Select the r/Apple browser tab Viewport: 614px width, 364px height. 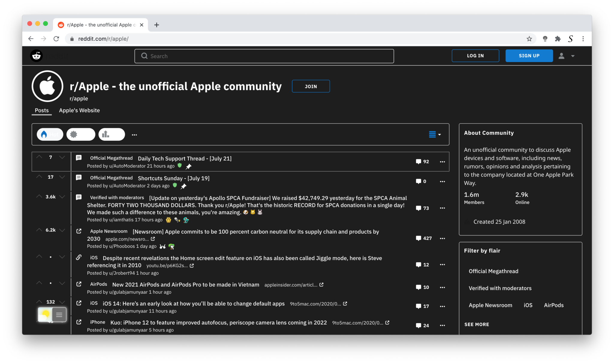coord(100,25)
